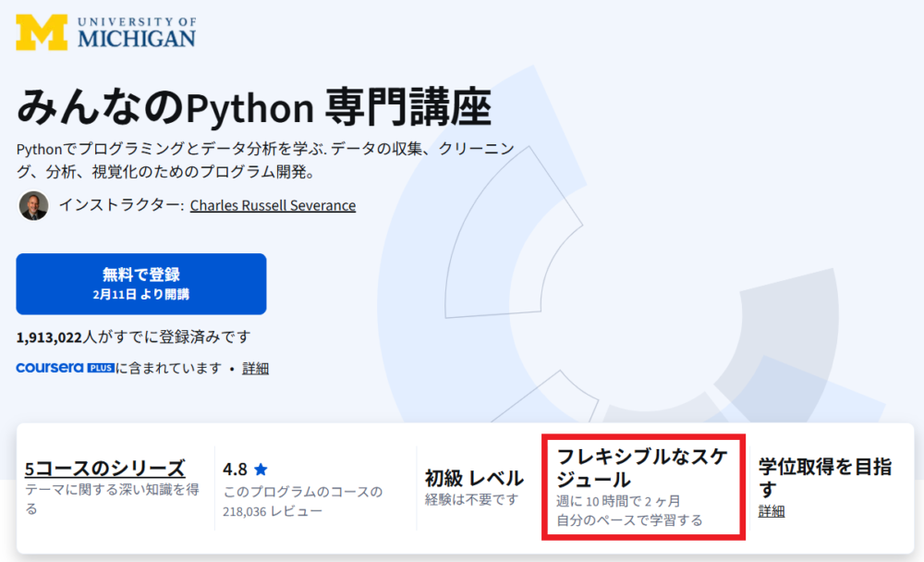Open 詳細 under 学位取得を目指す
Viewport: 924px width, 562px height.
click(x=772, y=509)
